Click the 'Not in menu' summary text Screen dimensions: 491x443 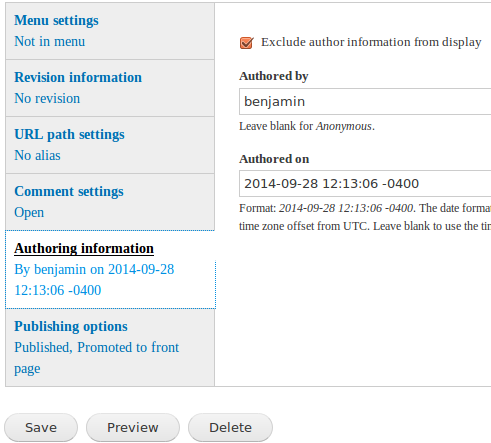[x=50, y=42]
